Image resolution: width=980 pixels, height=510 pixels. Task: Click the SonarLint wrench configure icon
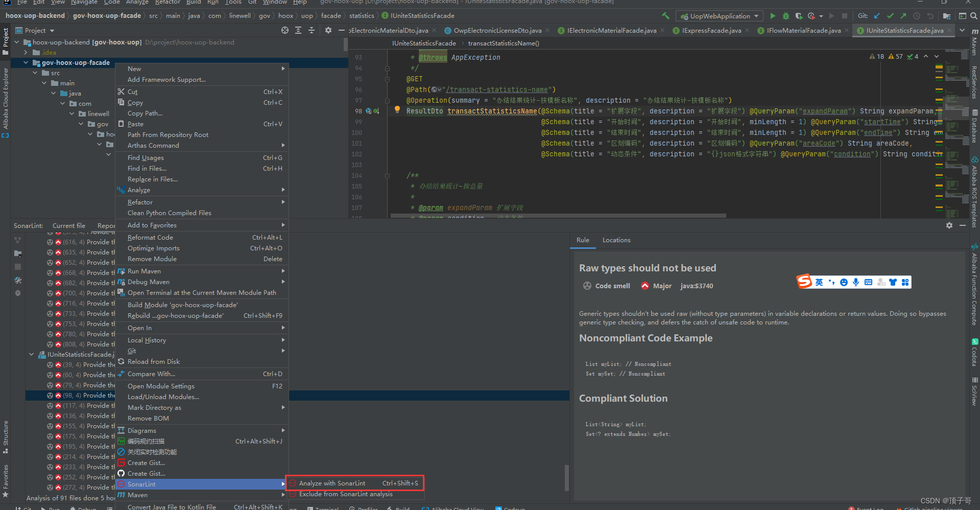(18, 280)
